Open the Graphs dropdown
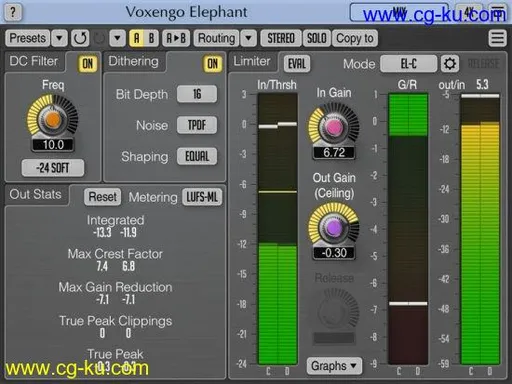512x384 pixels. click(x=334, y=366)
